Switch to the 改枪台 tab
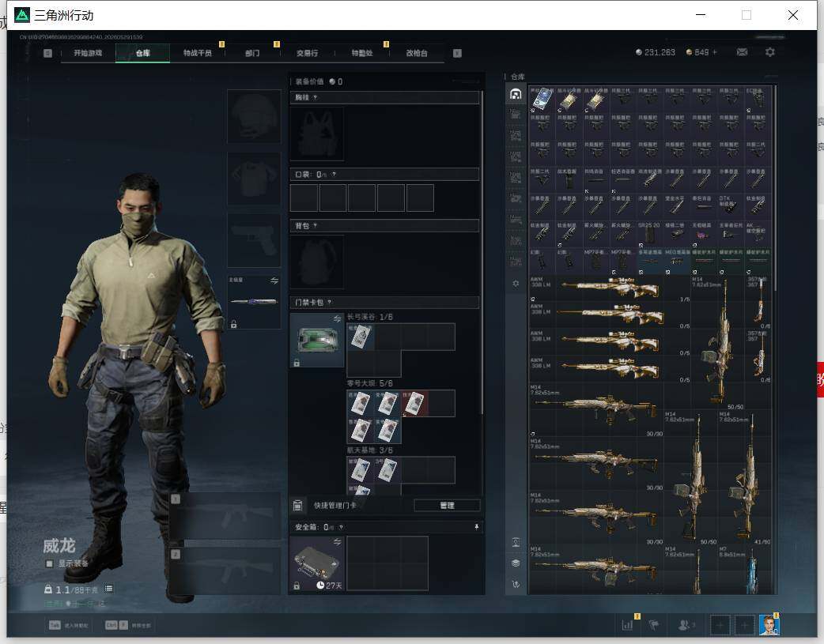Viewport: 824px width, 644px height. coord(417,53)
